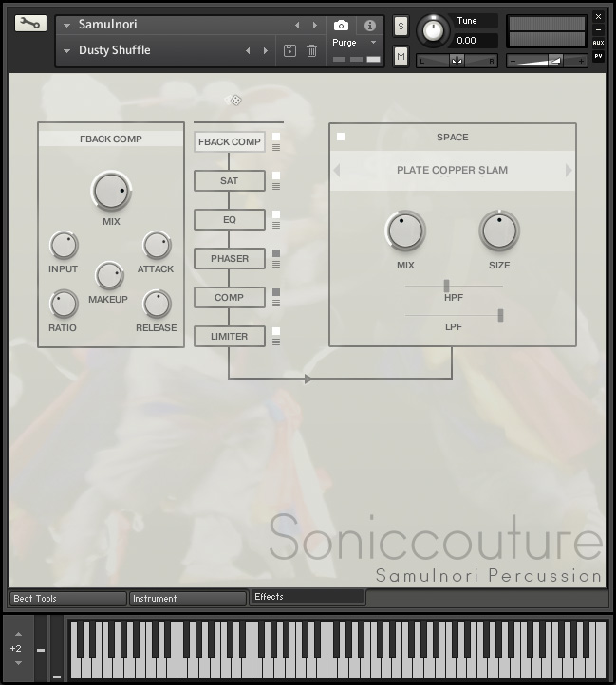This screenshot has width=616, height=685.
Task: Click the pan center icon
Action: pyautogui.click(x=457, y=61)
